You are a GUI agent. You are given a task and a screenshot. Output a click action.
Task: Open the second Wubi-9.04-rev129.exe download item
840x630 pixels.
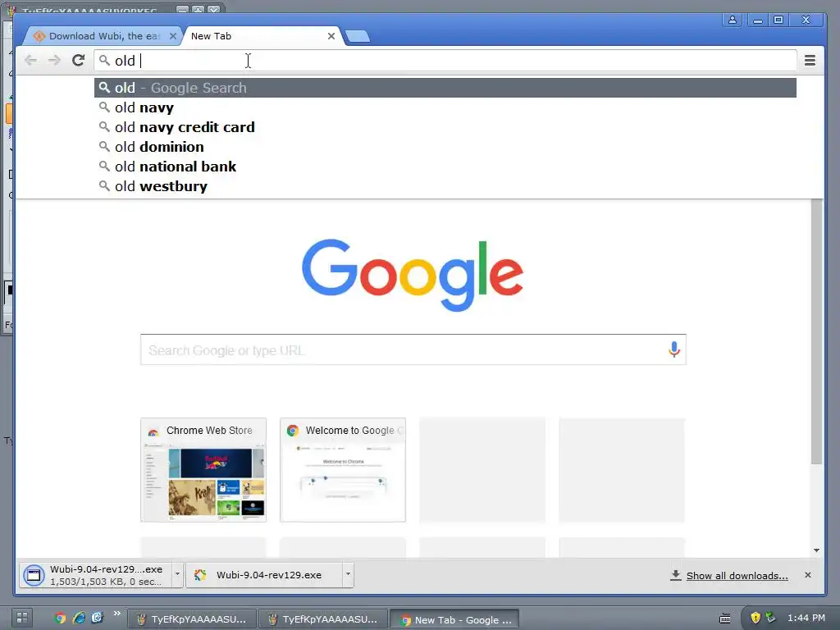point(264,575)
